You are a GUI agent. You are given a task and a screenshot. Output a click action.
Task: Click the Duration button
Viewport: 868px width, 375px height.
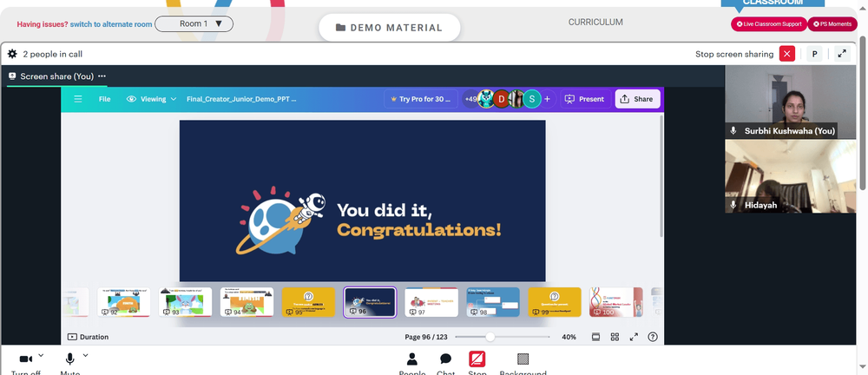pyautogui.click(x=88, y=337)
